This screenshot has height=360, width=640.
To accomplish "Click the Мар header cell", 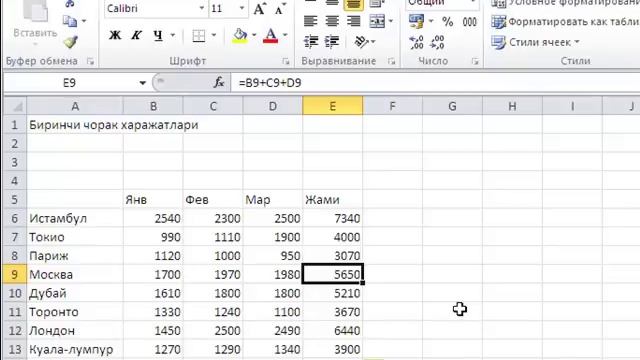I will click(x=273, y=200).
